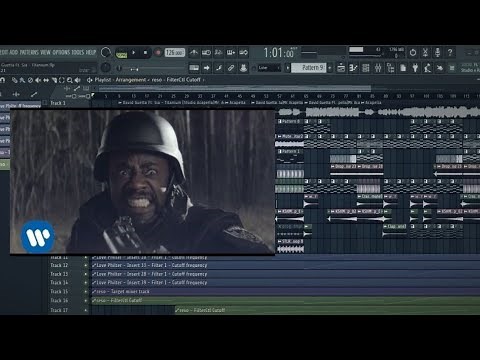Toggle Song mode switch in transport
This screenshot has height=360, width=480.
click(x=121, y=53)
